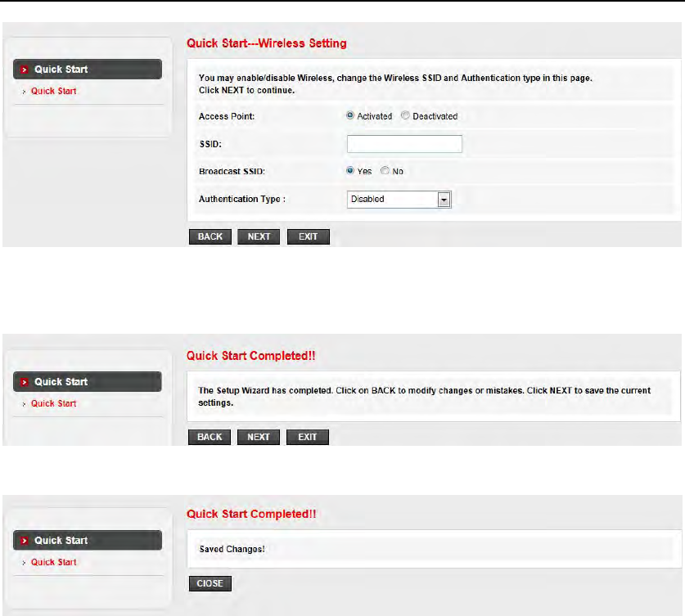Click the SSID input field

[404, 144]
